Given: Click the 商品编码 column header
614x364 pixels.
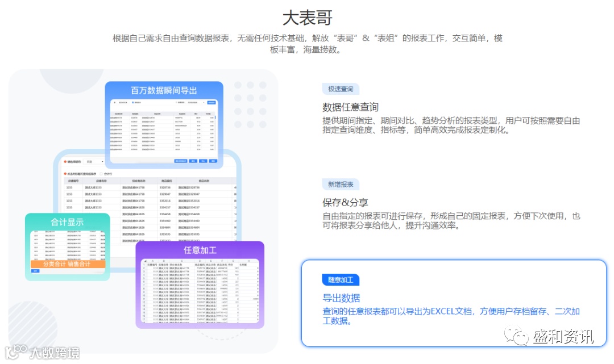Looking at the screenshot, I should tap(167, 181).
